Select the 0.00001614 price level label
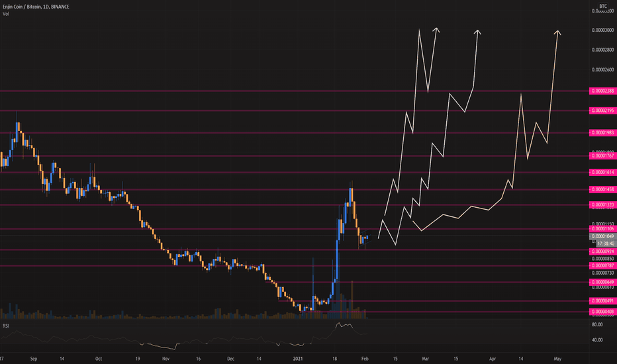The height and width of the screenshot is (364, 617). click(x=602, y=172)
